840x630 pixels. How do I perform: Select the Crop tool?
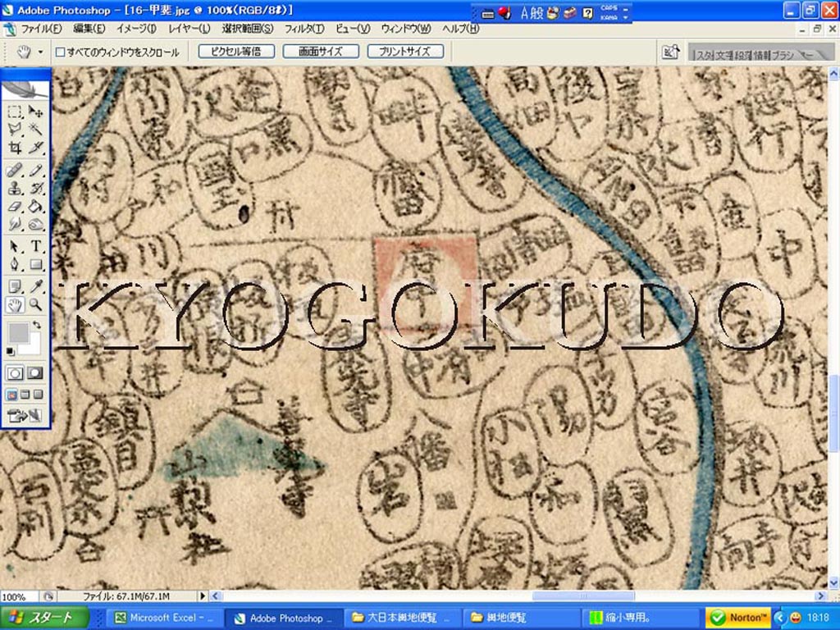[15, 147]
